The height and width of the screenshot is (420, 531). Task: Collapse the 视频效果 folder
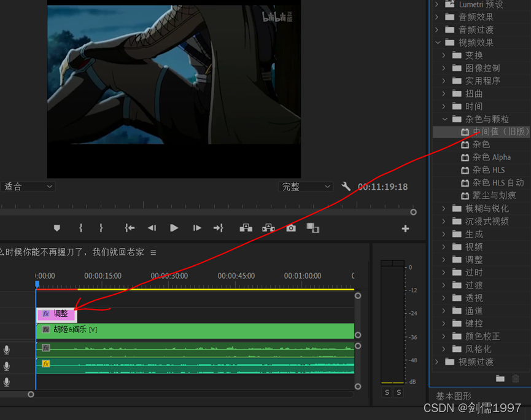(438, 42)
